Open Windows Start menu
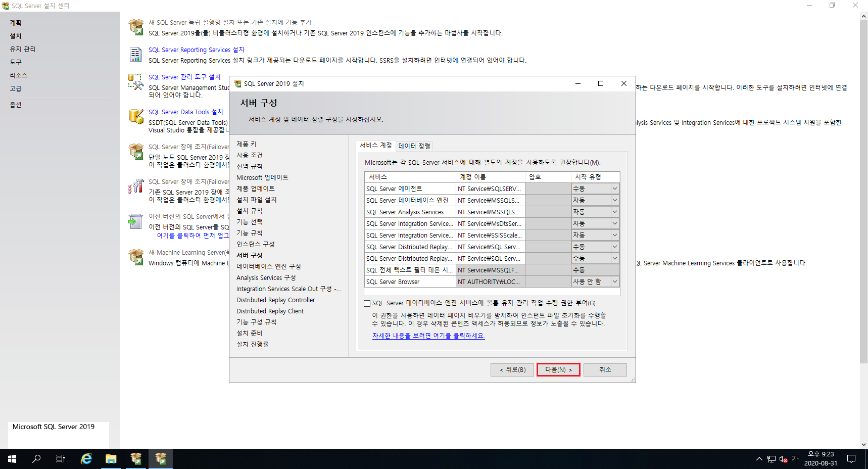The width and height of the screenshot is (868, 469). coord(12,459)
